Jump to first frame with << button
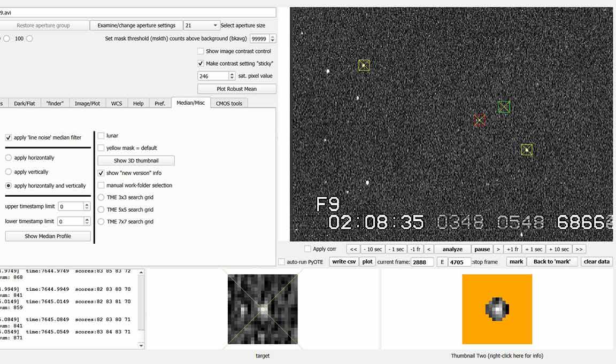The image size is (616, 364). pyautogui.click(x=353, y=249)
